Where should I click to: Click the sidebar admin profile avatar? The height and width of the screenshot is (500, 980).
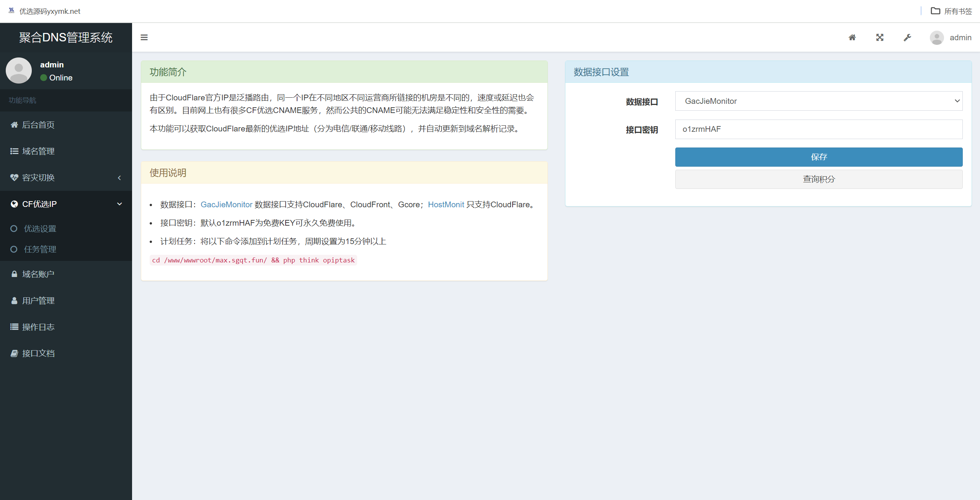coord(19,70)
